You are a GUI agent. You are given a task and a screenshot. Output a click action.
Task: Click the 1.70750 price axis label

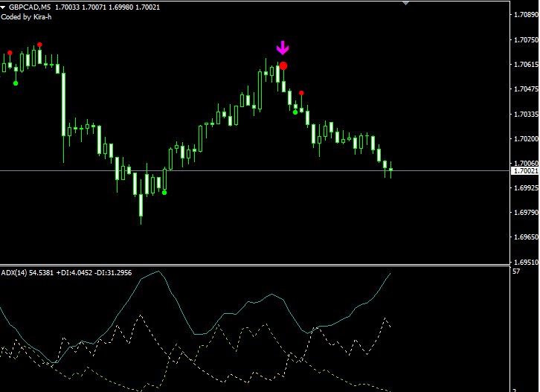click(526, 40)
